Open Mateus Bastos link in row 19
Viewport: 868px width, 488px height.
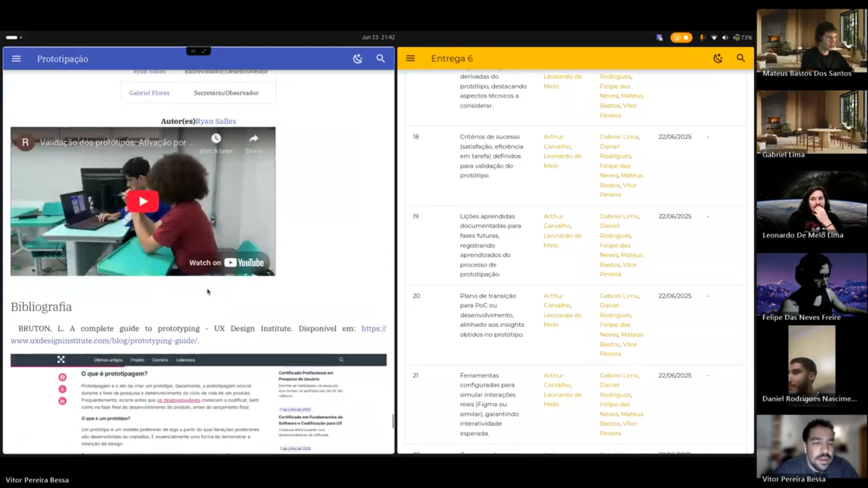tap(622, 260)
